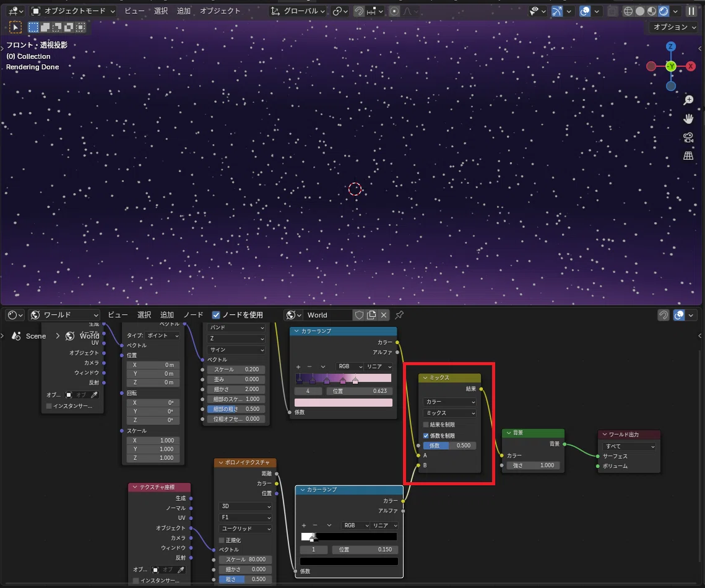Pick object with eyedropper in texture coordinate node

point(181,569)
